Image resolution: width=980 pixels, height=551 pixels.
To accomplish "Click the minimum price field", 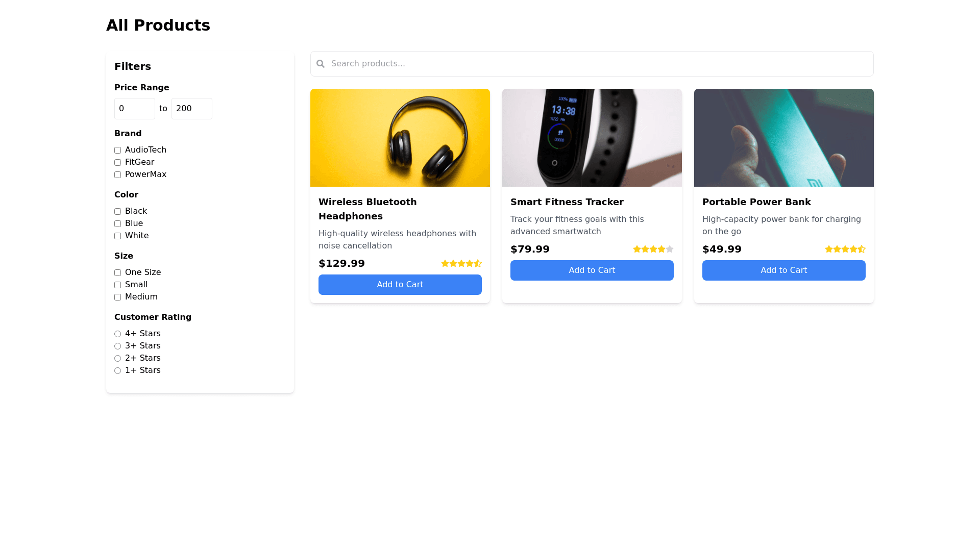I will click(135, 109).
